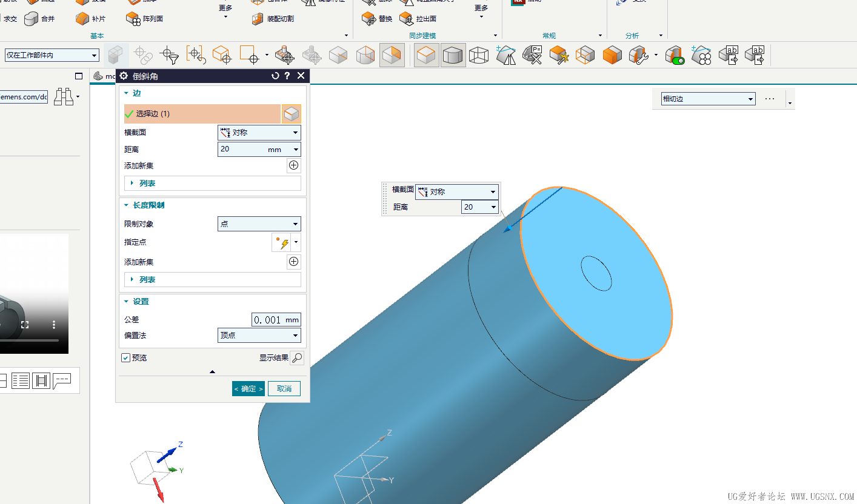857x504 pixels.
Task: Click the 公差 tolerance input field
Action: (276, 320)
